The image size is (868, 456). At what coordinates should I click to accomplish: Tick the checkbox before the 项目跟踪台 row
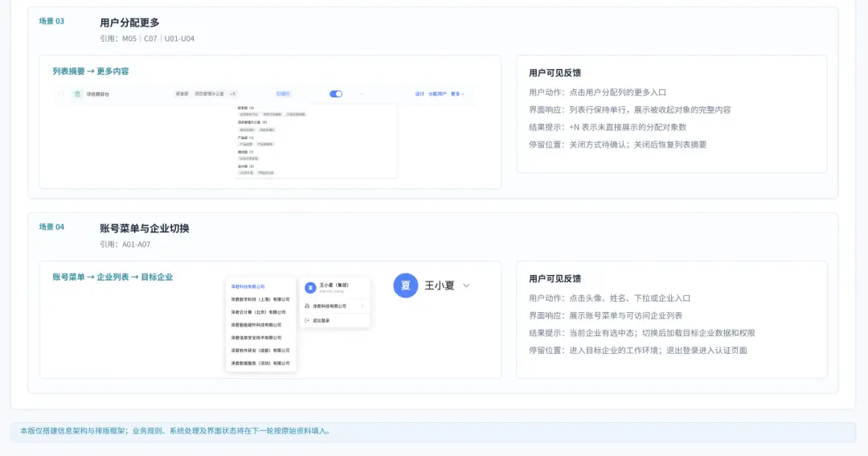61,94
